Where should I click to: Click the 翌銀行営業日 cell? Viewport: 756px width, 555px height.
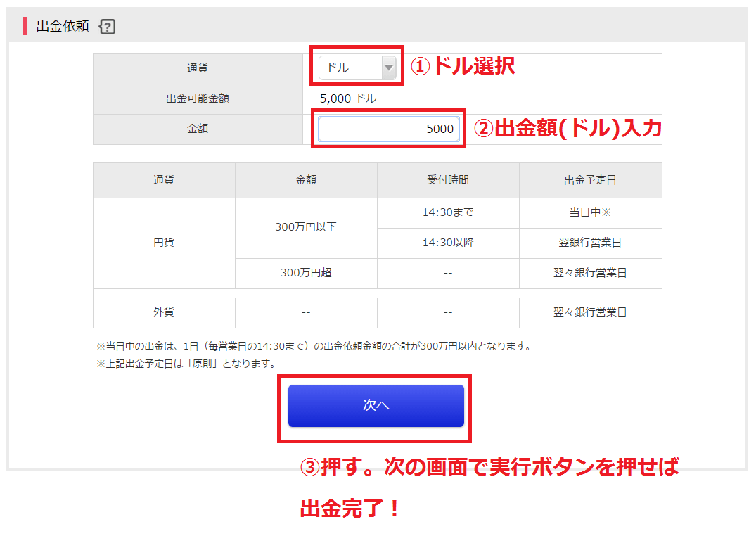[x=590, y=243]
